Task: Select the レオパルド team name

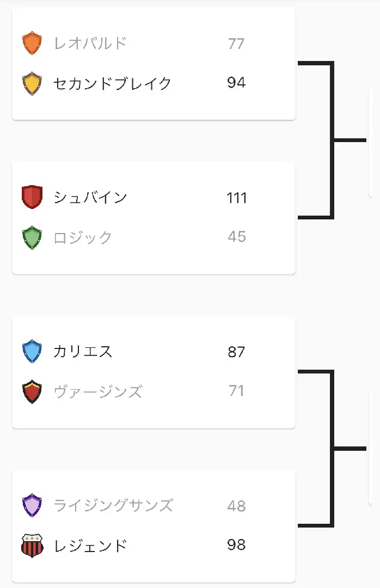Action: pos(90,43)
